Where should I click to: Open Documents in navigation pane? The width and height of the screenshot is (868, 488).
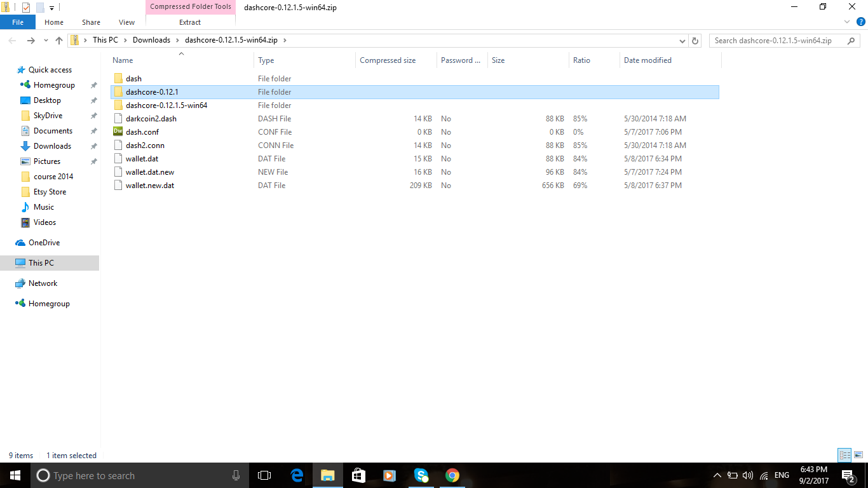click(x=53, y=131)
